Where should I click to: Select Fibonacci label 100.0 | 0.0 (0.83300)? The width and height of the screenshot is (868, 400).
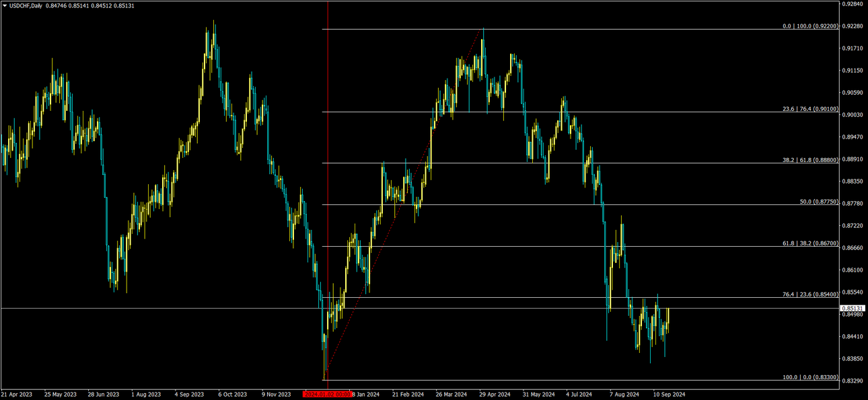(x=810, y=377)
